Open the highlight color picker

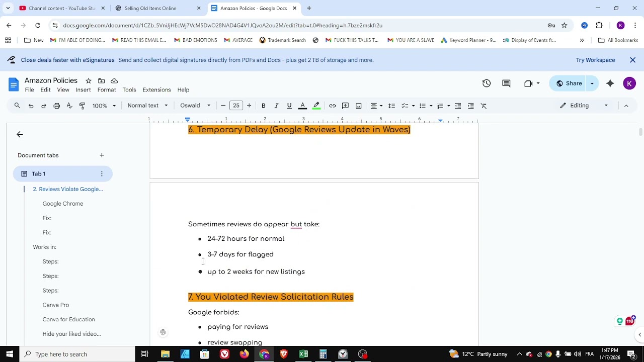coord(316,106)
